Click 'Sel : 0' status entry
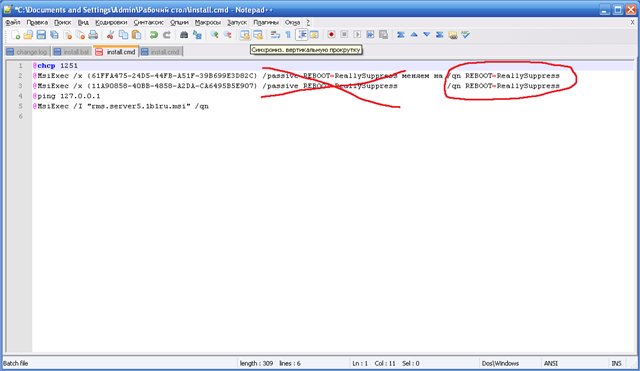Screen dimensions: 640x371 [411, 363]
